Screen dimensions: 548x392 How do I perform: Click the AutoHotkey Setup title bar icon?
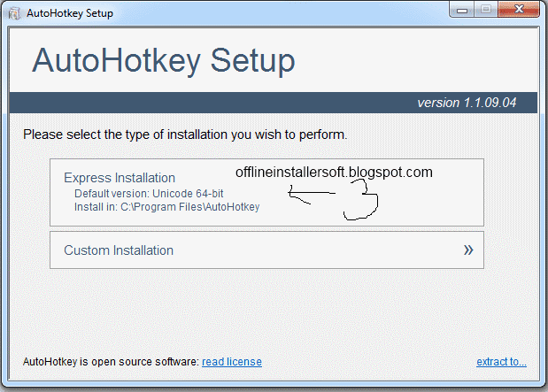14,13
